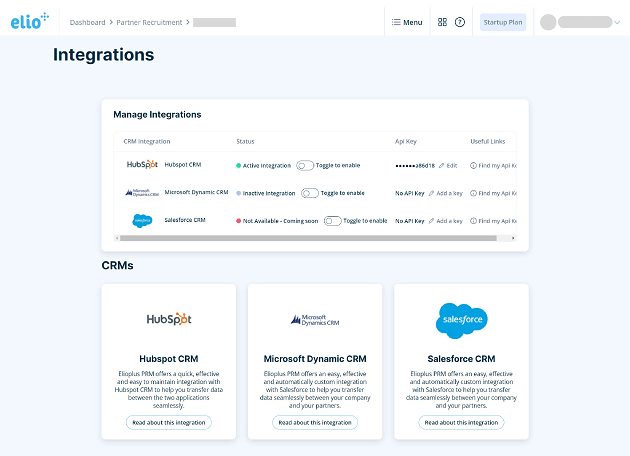Click pencil icon in Microsoft Dynamic row
Screen dimensions: 630x456
431,193
